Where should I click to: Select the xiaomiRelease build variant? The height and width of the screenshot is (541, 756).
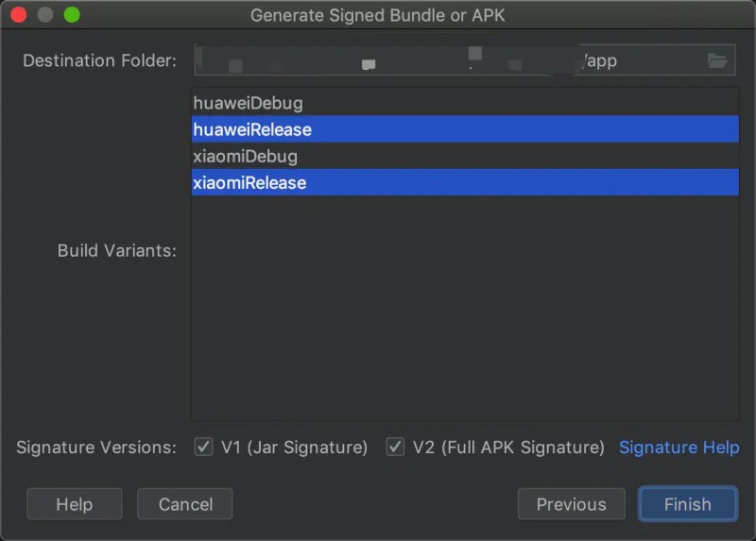465,182
